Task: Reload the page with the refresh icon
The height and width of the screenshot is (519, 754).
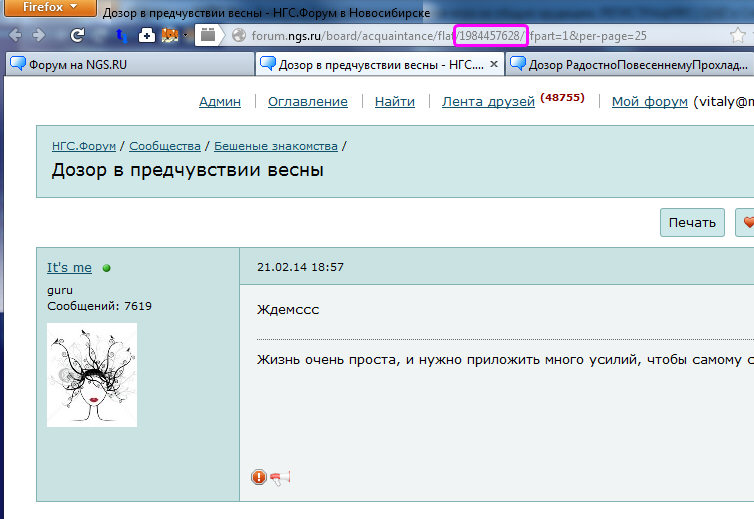Action: coord(77,35)
